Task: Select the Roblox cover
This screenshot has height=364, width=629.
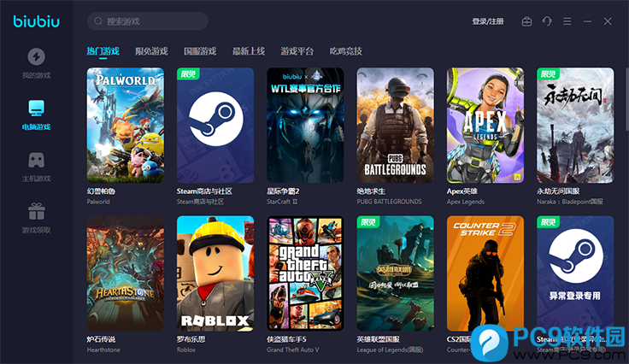Action: pyautogui.click(x=215, y=273)
